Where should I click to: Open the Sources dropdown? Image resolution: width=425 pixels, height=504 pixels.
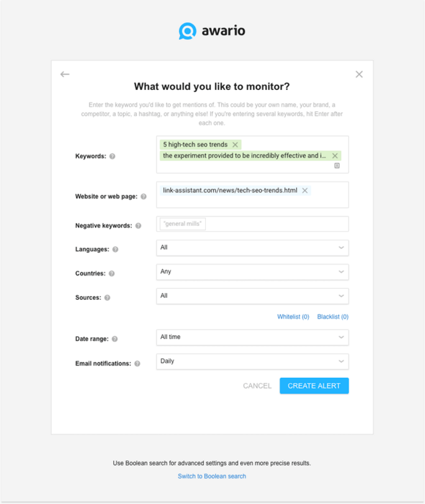coord(252,296)
